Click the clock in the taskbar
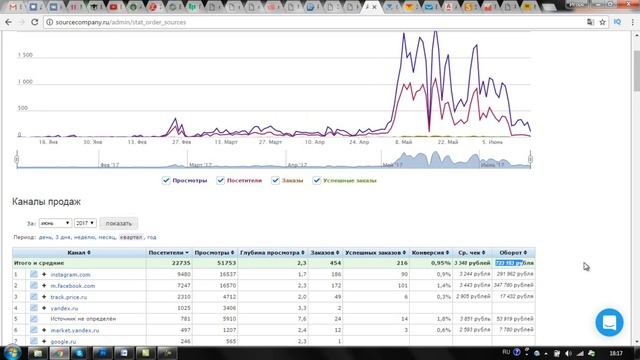The image size is (640, 360). click(616, 353)
